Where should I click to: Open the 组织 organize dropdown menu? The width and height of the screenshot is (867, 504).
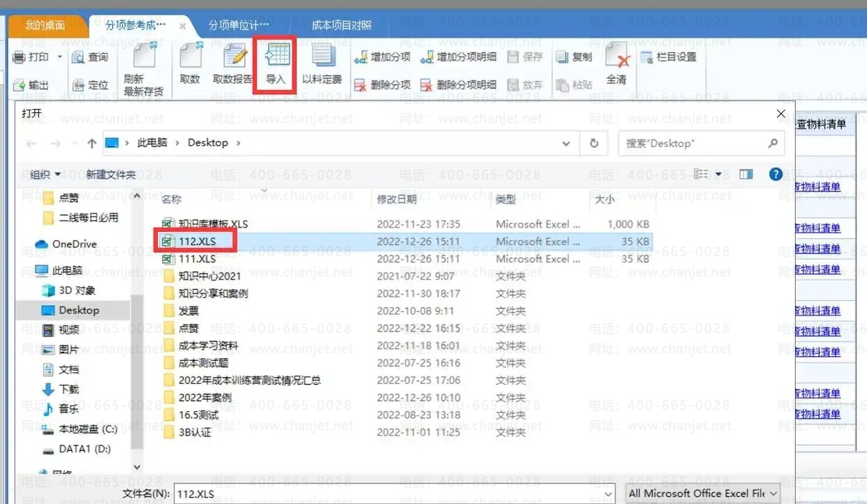(45, 175)
